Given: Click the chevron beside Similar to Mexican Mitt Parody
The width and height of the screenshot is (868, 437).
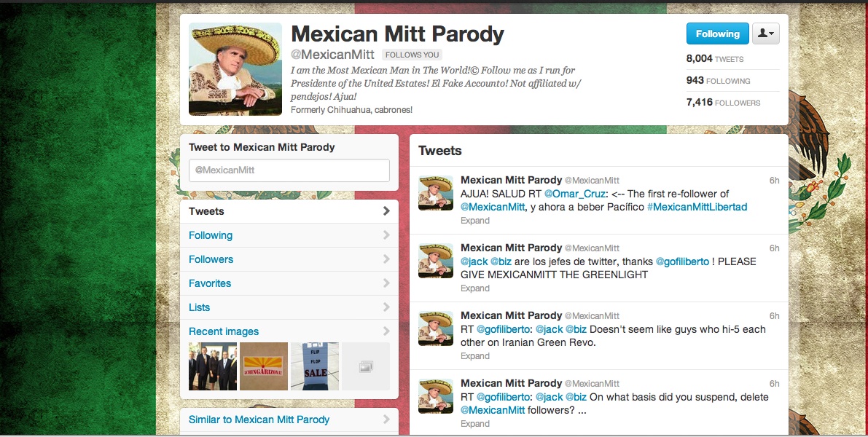Looking at the screenshot, I should (x=386, y=420).
